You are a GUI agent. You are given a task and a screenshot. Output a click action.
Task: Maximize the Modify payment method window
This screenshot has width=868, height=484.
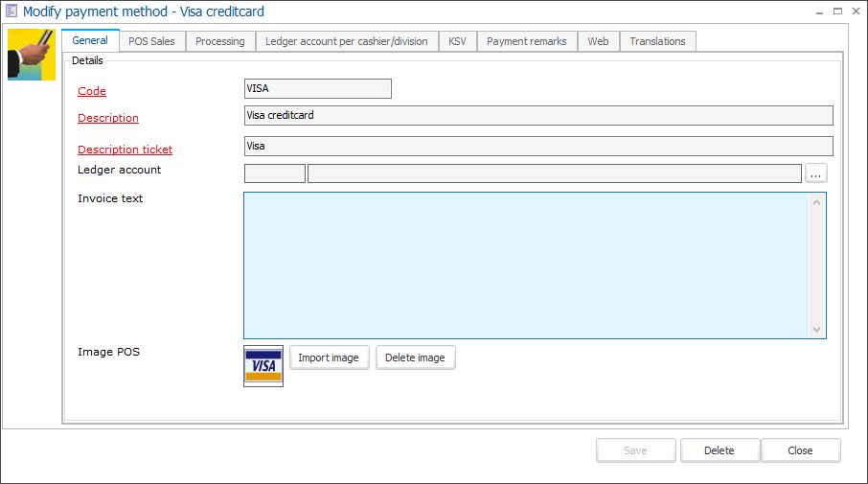[x=837, y=12]
